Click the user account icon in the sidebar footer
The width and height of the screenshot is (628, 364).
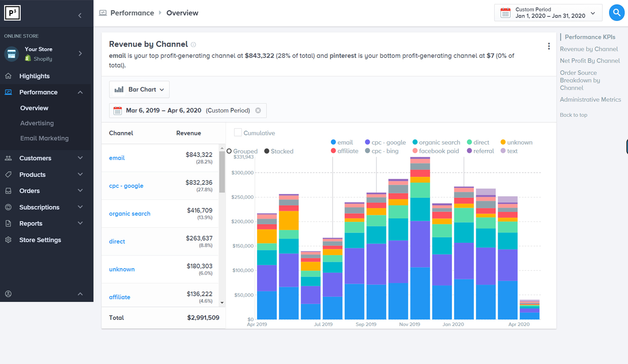click(x=8, y=294)
